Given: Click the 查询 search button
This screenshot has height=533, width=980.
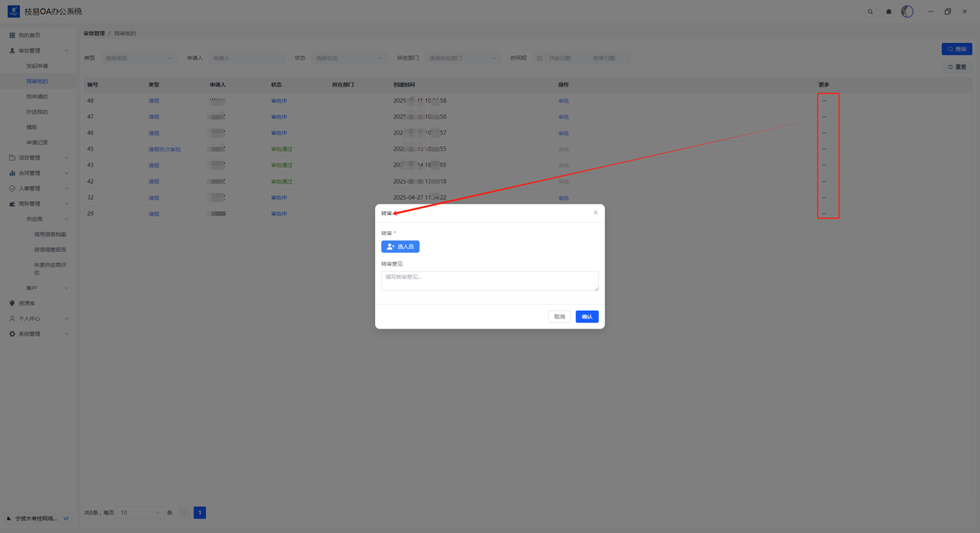Looking at the screenshot, I should pyautogui.click(x=956, y=49).
